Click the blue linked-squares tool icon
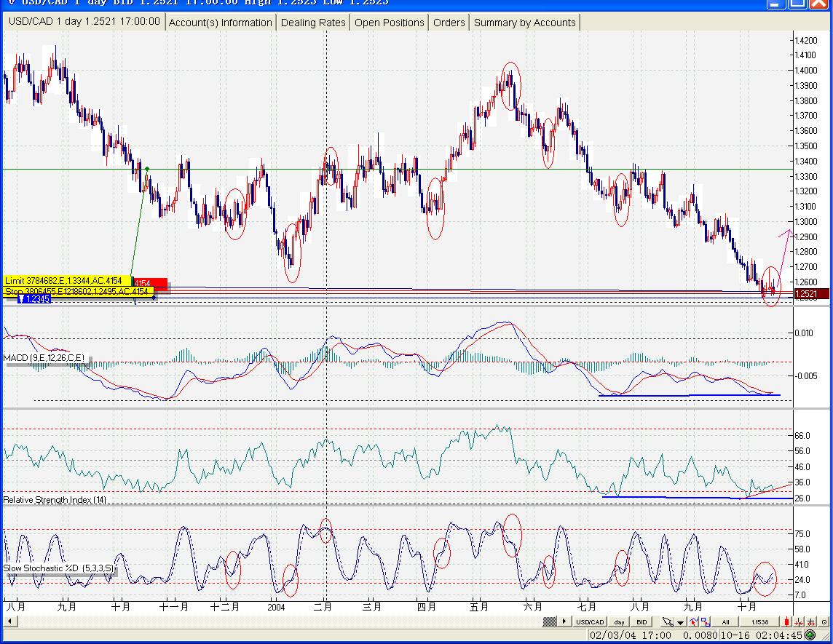The image size is (833, 644). [x=706, y=621]
